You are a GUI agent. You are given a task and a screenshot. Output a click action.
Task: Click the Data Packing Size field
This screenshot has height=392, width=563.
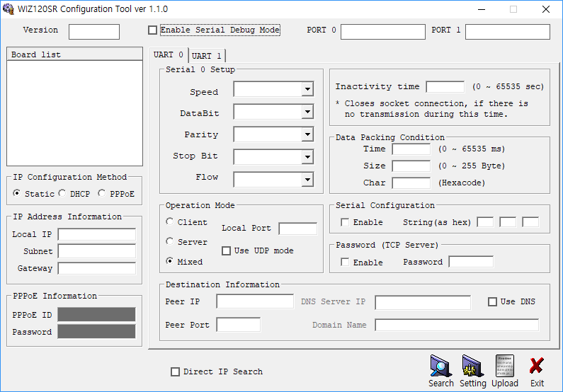click(411, 166)
